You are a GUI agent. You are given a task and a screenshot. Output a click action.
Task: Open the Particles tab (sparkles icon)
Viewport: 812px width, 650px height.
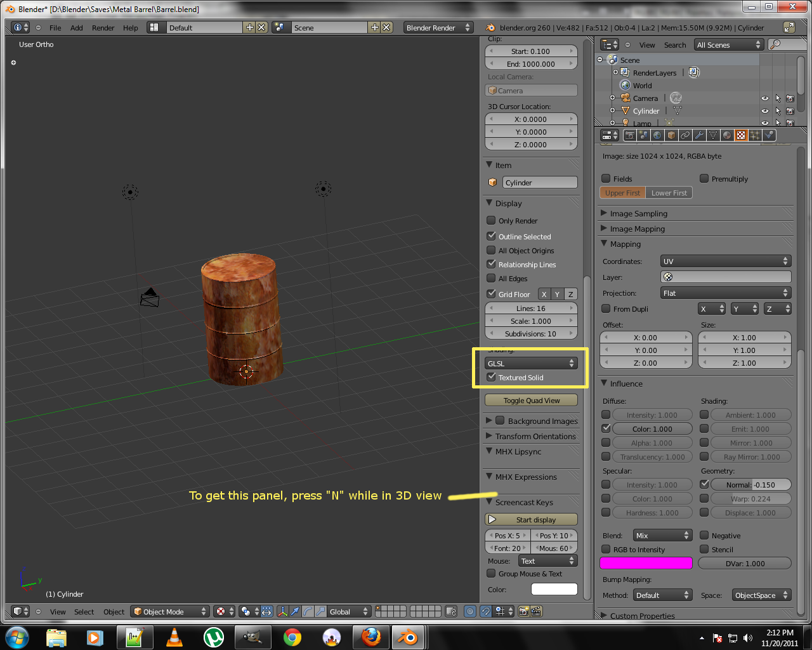click(755, 135)
